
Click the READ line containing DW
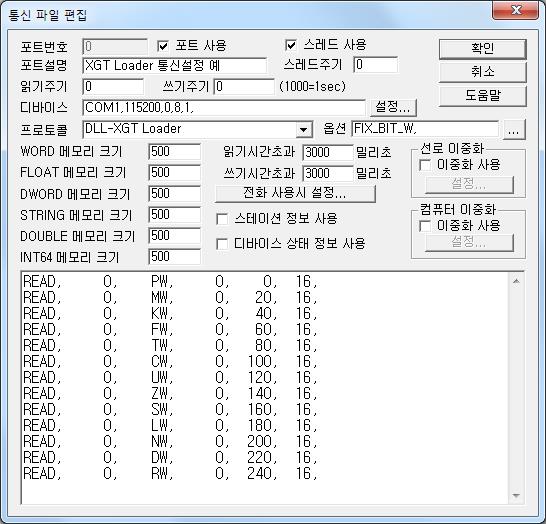pyautogui.click(x=170, y=458)
